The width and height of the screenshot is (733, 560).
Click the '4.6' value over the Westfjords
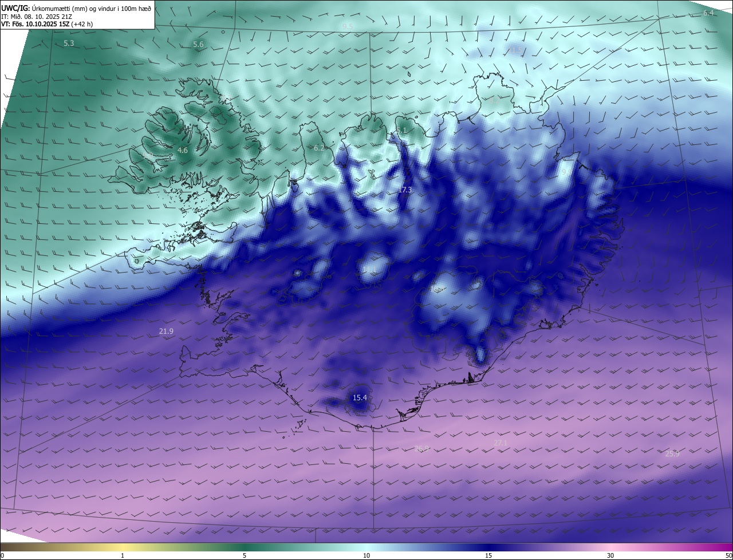182,151
